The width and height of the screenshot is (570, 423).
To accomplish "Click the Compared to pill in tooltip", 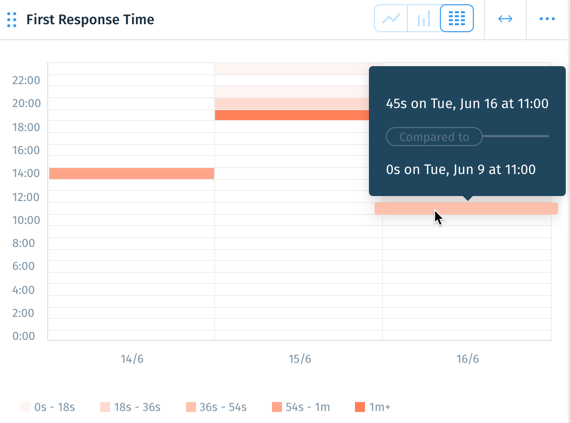I will pyautogui.click(x=434, y=137).
